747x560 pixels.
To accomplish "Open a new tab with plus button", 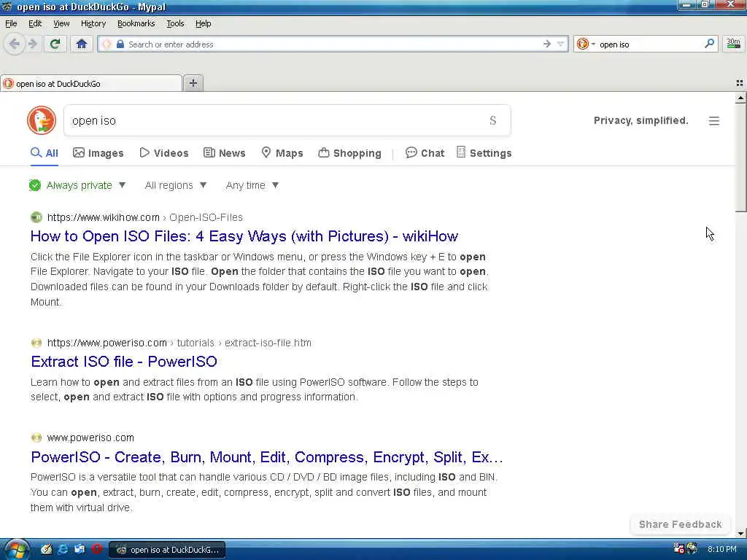I will click(193, 83).
